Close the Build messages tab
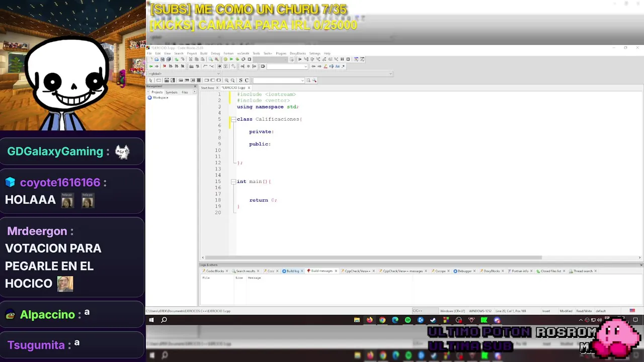Image resolution: width=644 pixels, height=362 pixels. [x=336, y=271]
